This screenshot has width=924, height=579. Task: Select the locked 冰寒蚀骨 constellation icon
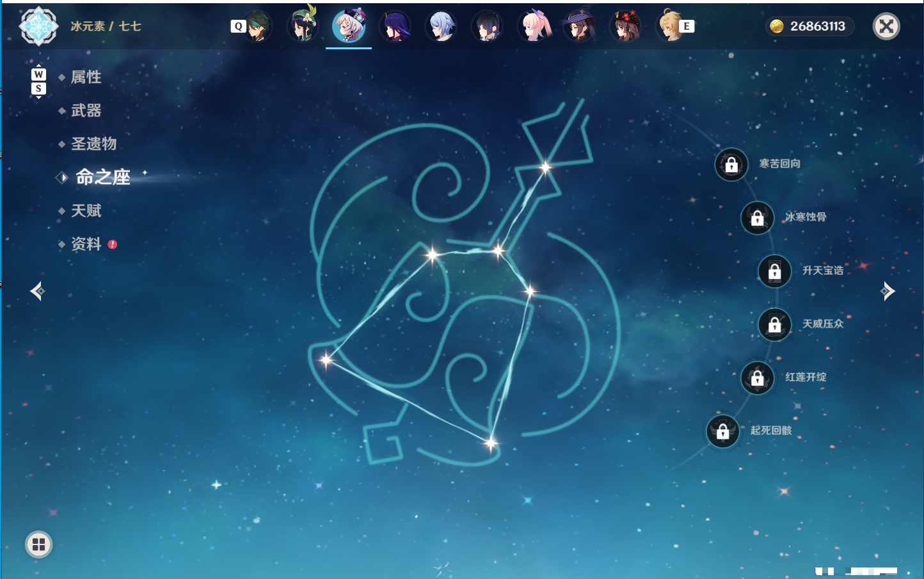pyautogui.click(x=757, y=218)
